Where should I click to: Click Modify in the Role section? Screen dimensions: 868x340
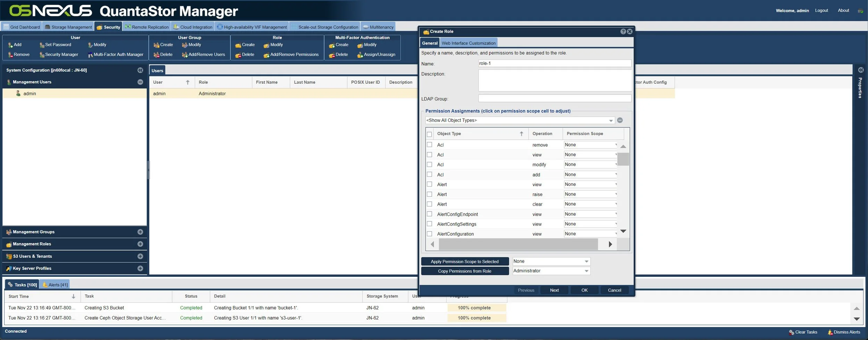273,45
